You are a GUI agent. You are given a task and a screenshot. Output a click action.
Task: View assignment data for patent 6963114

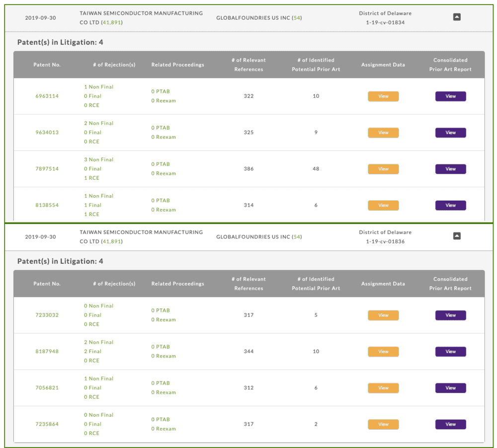pos(383,96)
